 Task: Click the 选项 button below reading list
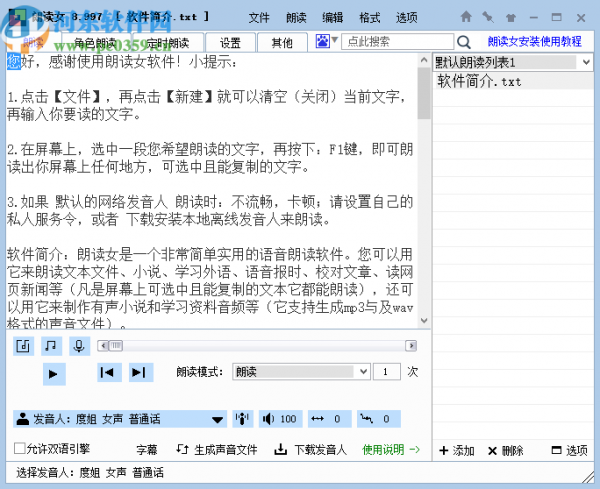click(x=570, y=451)
